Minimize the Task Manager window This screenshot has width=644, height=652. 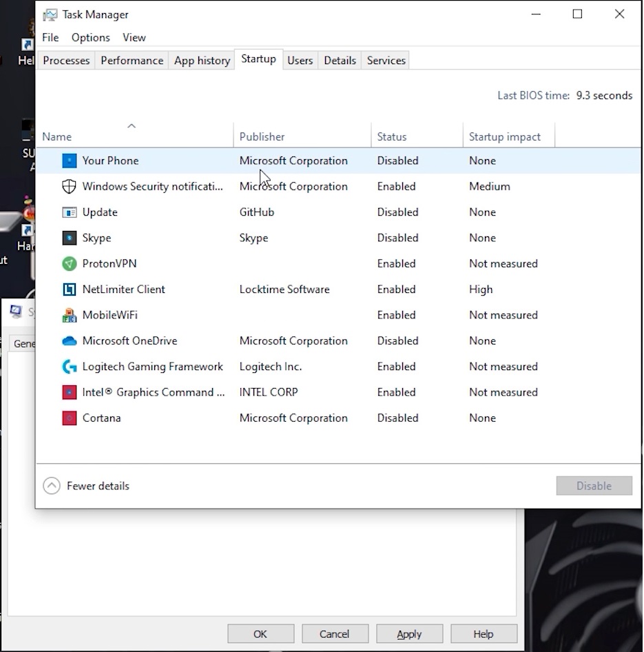(536, 14)
